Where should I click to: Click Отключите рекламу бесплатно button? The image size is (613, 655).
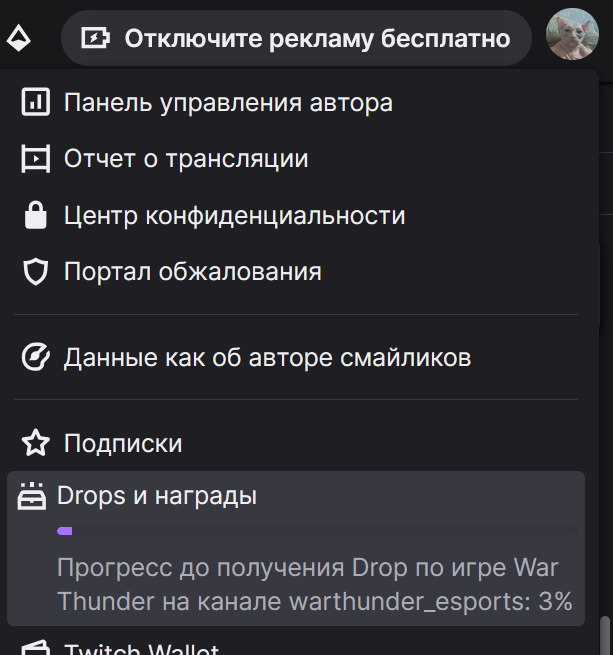pyautogui.click(x=296, y=38)
